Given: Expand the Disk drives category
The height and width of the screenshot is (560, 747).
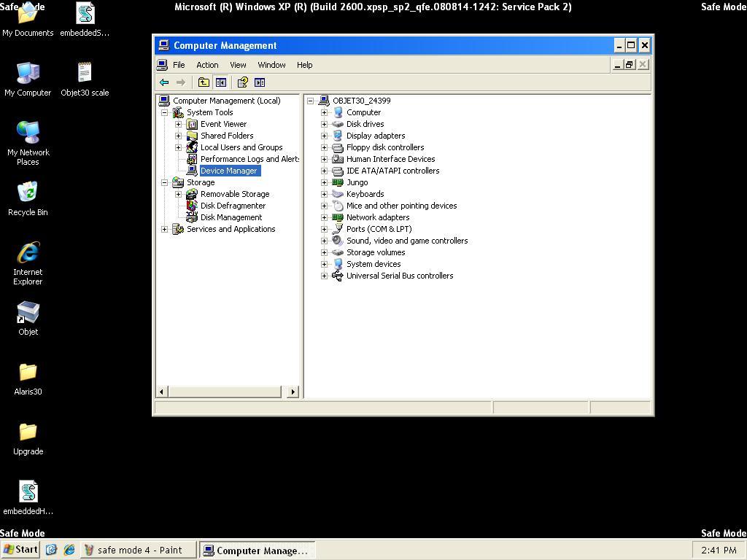Looking at the screenshot, I should point(325,124).
